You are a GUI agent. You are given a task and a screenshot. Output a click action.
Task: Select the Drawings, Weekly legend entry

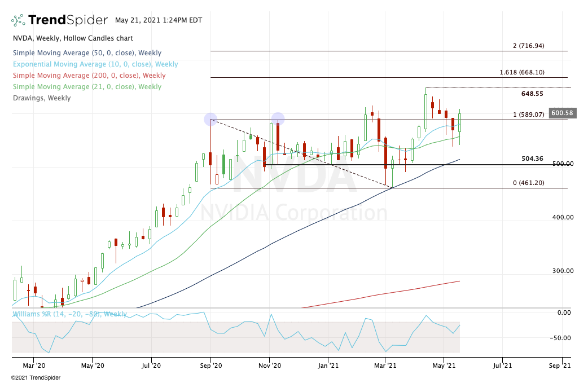point(42,98)
